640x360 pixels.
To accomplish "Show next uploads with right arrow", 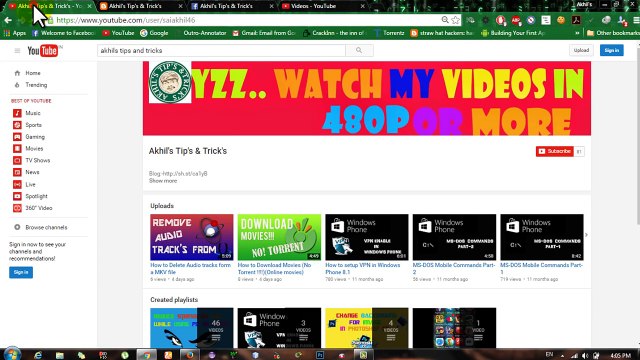I will (x=587, y=235).
